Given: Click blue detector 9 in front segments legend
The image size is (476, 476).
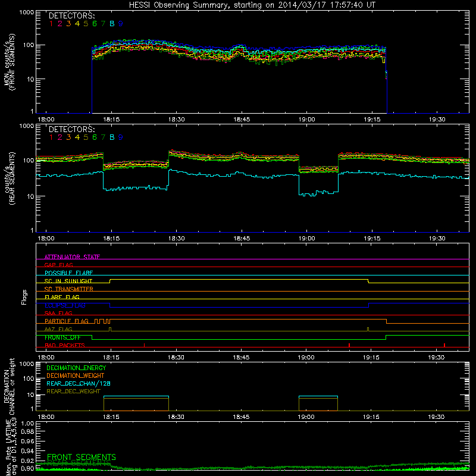Looking at the screenshot, I should tap(121, 24).
